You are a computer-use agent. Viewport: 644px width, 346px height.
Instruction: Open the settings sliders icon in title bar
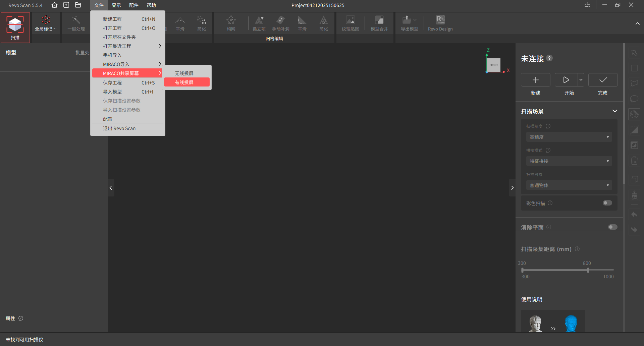587,5
